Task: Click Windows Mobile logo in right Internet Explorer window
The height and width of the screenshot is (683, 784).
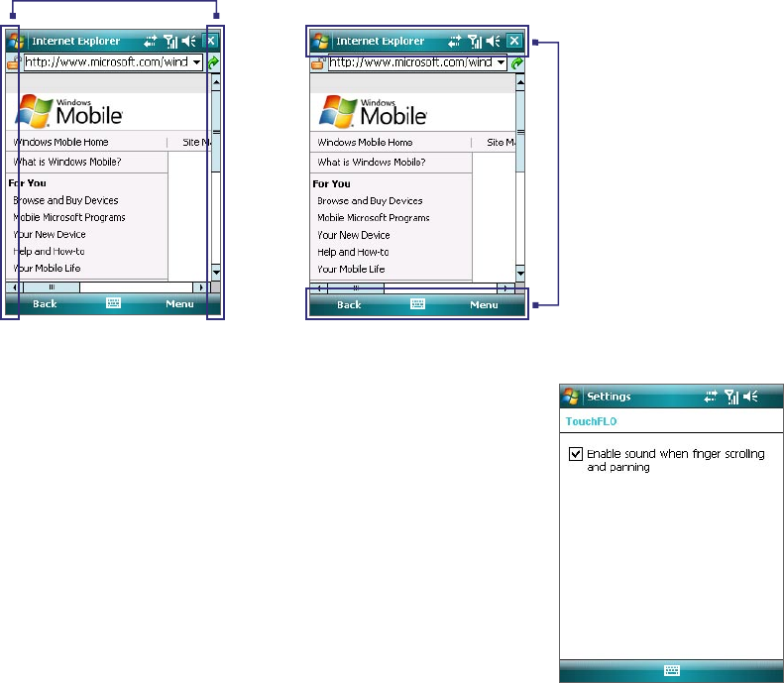Action: click(373, 111)
